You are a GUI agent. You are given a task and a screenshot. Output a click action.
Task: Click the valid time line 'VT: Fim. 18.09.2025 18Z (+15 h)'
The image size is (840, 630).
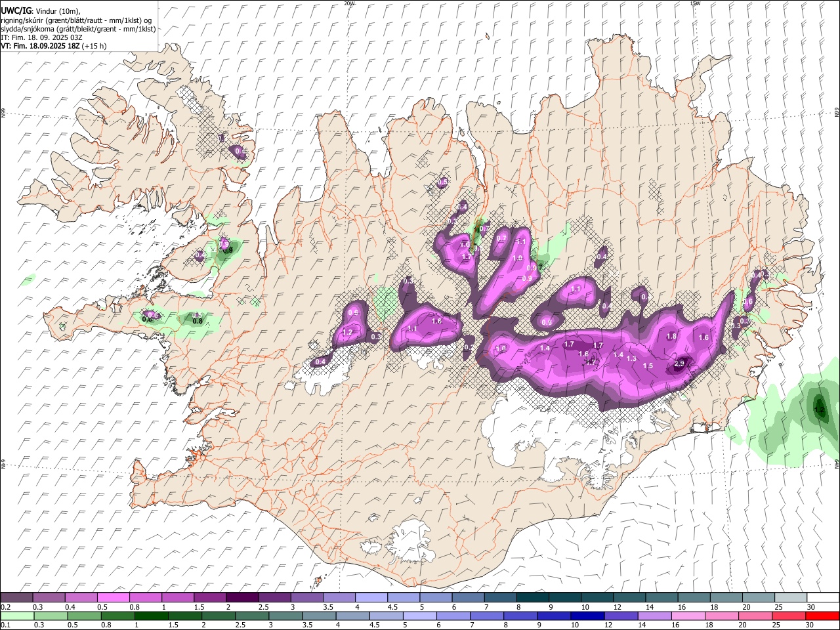click(53, 46)
